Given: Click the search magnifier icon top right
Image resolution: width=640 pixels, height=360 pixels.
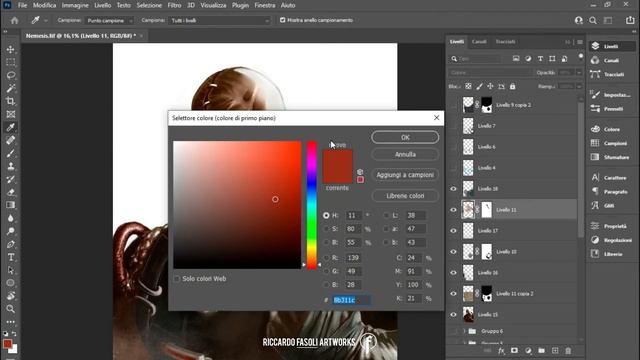Looking at the screenshot, I should tap(593, 20).
